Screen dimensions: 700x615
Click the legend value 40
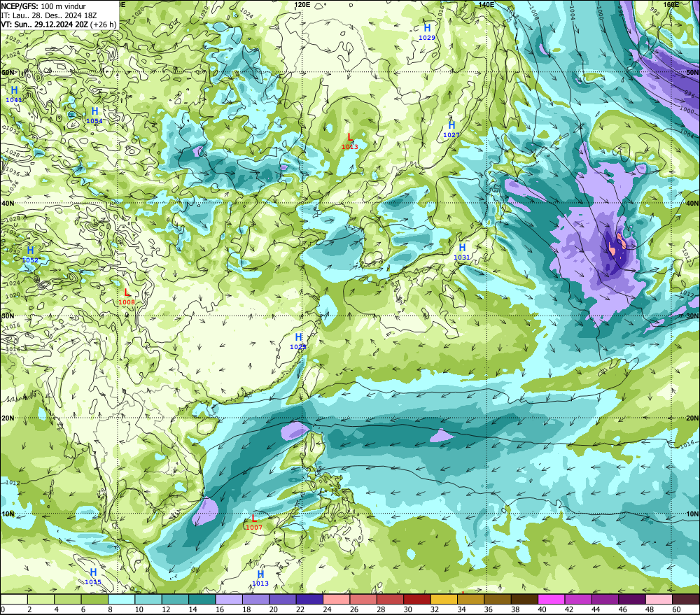(542, 609)
